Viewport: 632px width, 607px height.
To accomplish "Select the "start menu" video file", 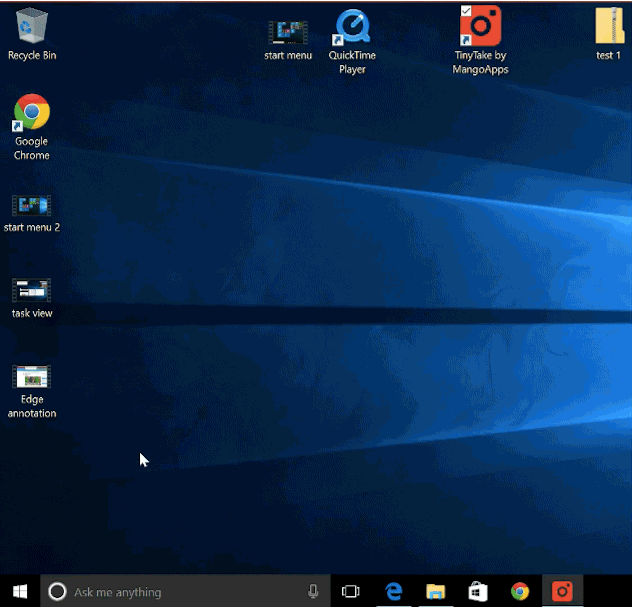I will (x=288, y=32).
